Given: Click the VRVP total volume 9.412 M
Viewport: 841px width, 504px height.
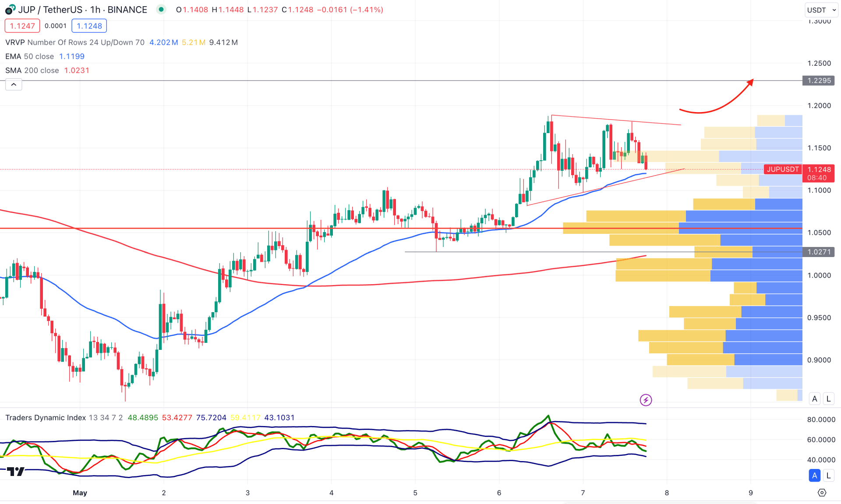Looking at the screenshot, I should click(x=223, y=42).
